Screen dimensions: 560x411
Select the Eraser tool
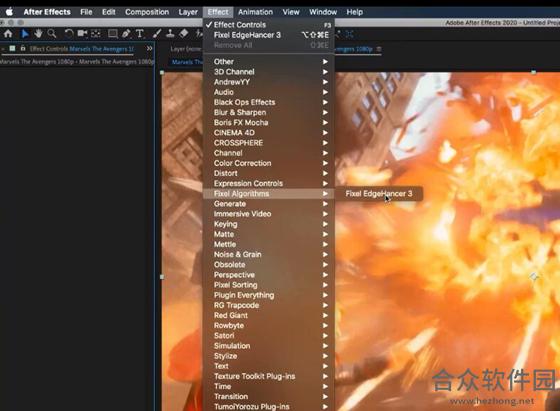click(184, 34)
